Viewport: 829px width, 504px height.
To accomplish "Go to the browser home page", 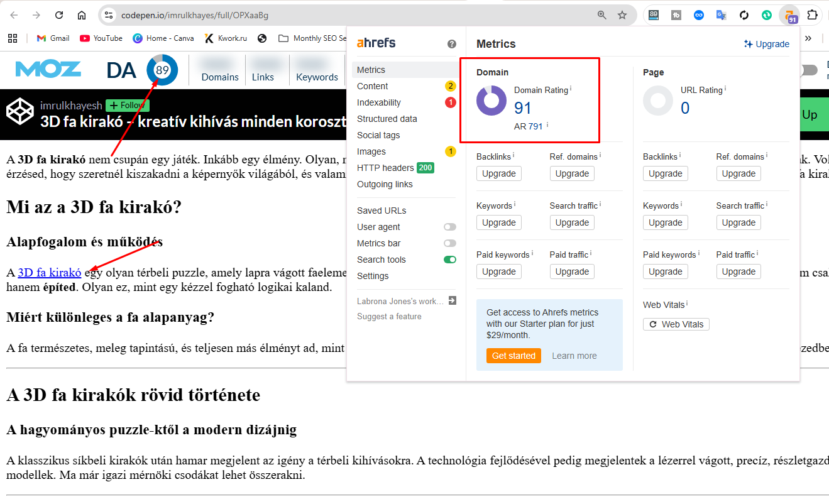I will point(82,15).
